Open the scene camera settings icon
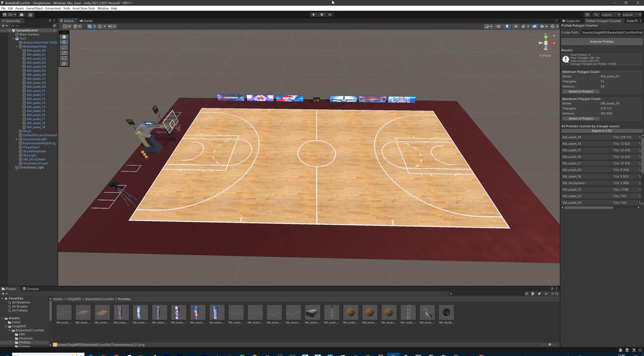The height and width of the screenshot is (356, 644). pyautogui.click(x=535, y=26)
